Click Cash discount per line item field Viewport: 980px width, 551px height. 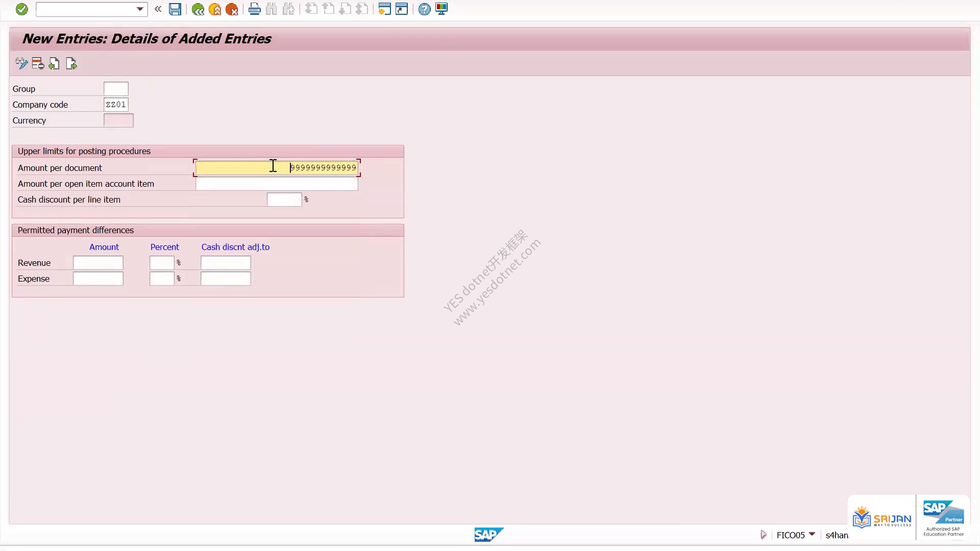[284, 199]
